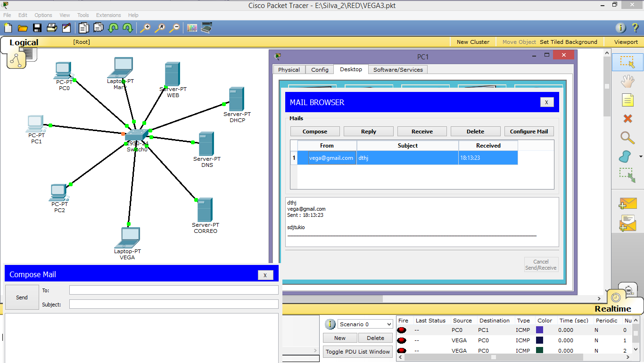Open the File menu
Image resolution: width=644 pixels, height=363 pixels.
click(x=7, y=15)
